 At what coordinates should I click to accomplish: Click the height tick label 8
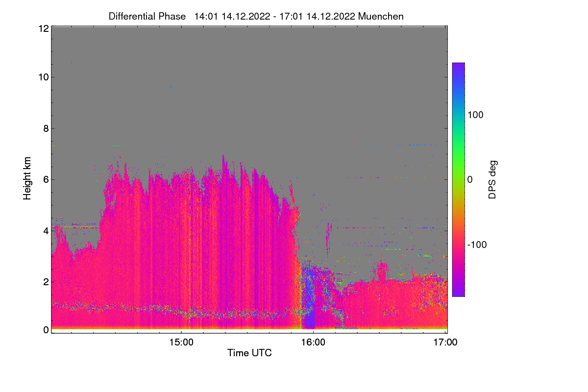click(46, 128)
